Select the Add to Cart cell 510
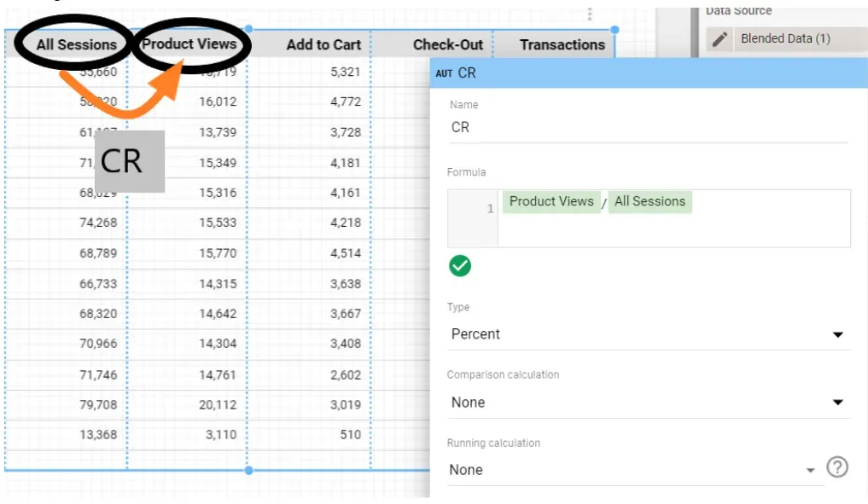This screenshot has width=868, height=504. point(351,435)
